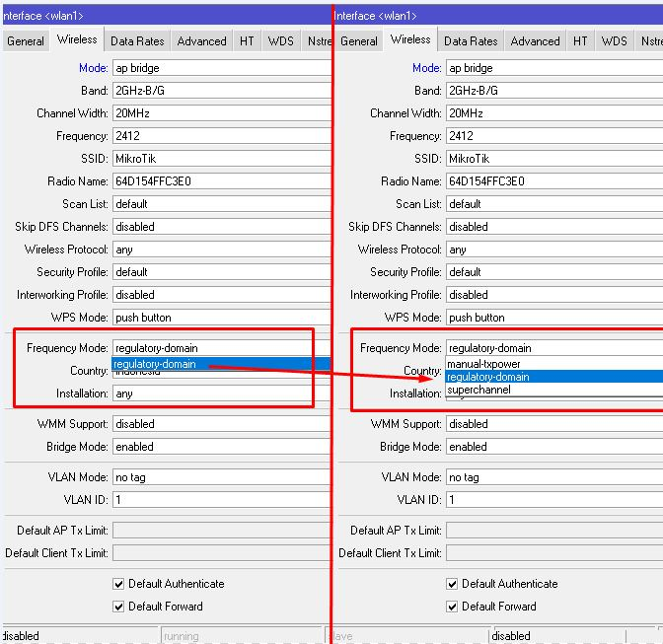Viewport: 663px width, 644px height.
Task: Pick highlighted regulatory-domain option in left window
Action: tap(221, 364)
